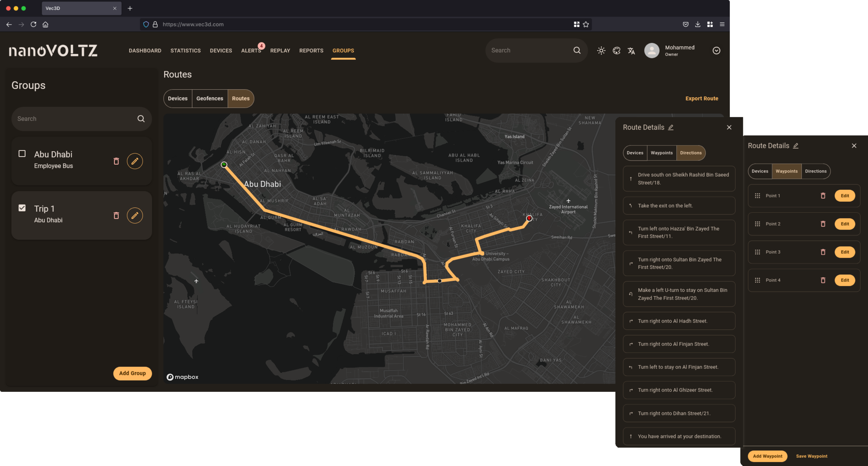Edit waypoint Point 3

(x=845, y=252)
